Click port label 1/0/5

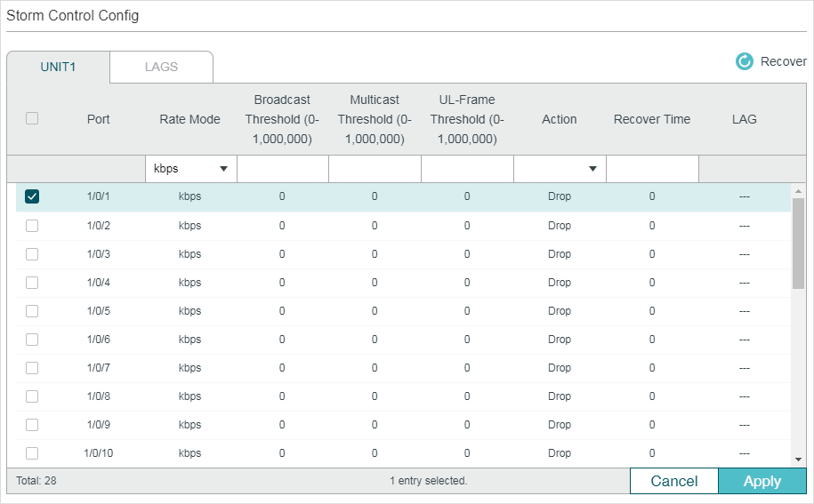[x=98, y=311]
